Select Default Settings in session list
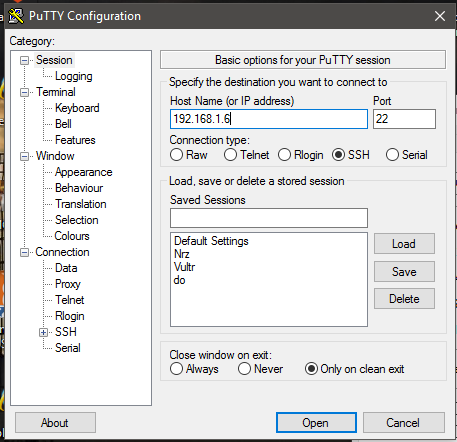 click(x=211, y=241)
